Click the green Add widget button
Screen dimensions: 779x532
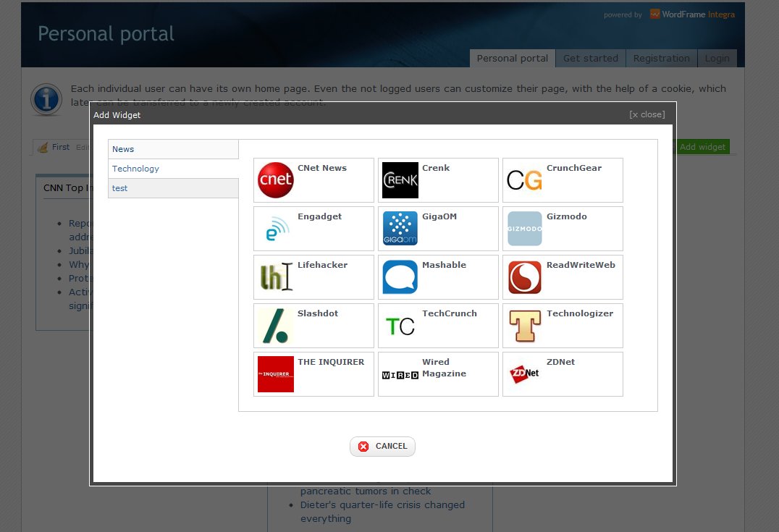[702, 146]
